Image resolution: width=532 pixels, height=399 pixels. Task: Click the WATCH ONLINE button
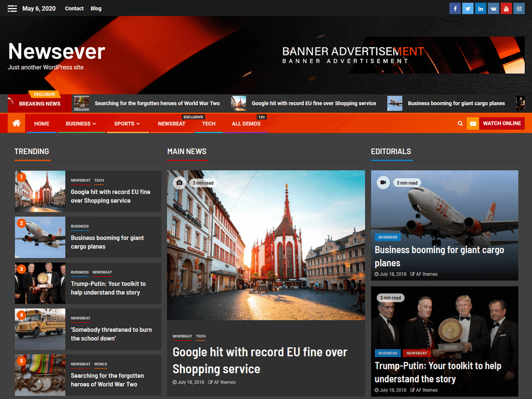pos(501,123)
